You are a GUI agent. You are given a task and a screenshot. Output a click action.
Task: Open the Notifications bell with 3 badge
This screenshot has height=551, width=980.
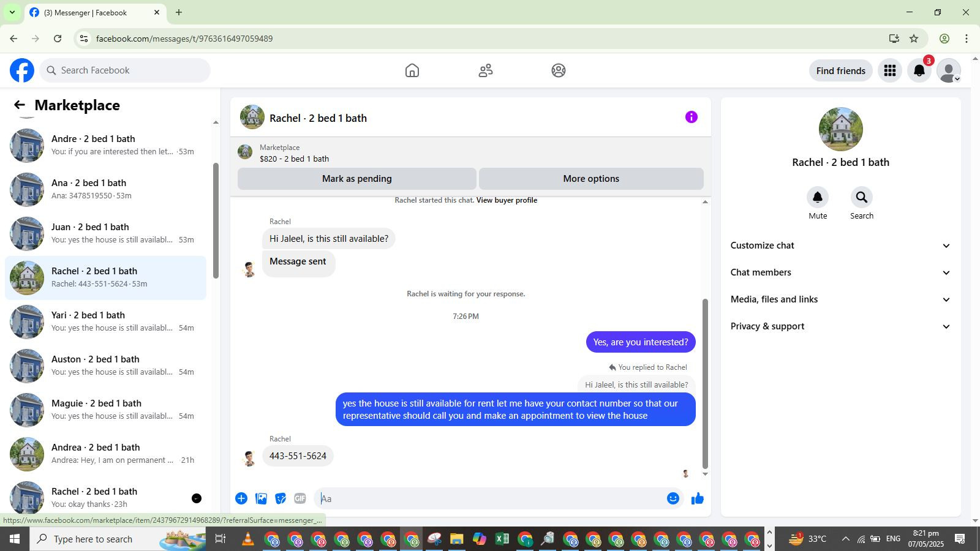click(x=919, y=70)
